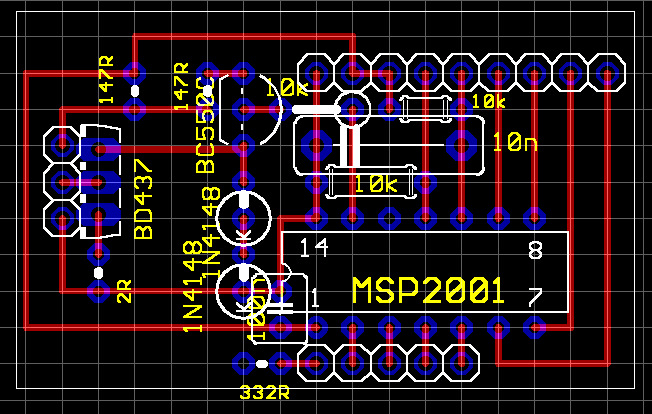Viewport: 652px width, 414px height.
Task: Select the 10k label next to BC550C
Action: click(x=286, y=88)
